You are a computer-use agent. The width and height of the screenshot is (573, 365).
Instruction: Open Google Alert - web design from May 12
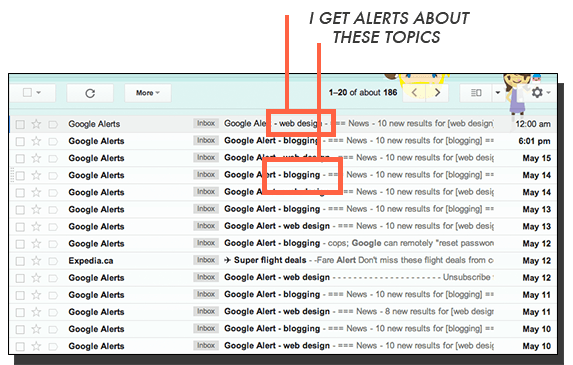click(x=277, y=277)
